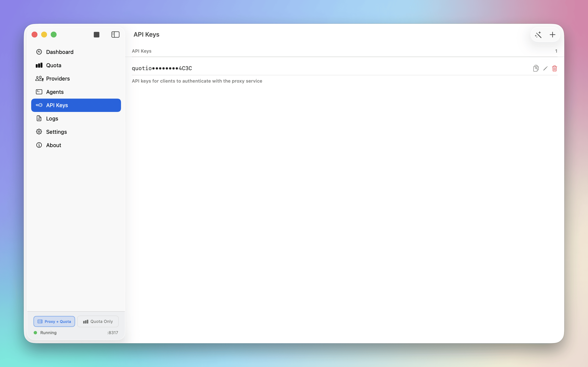Go to the Quota section

tap(54, 65)
